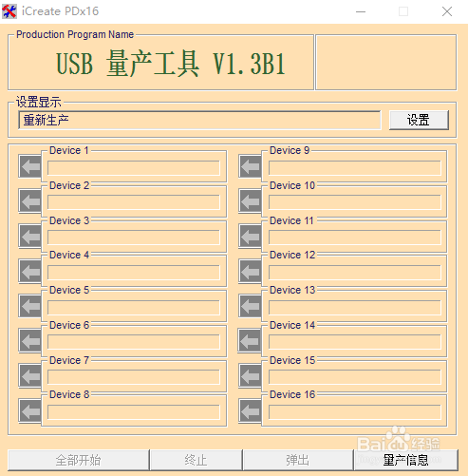
Task: Select the Device 6 status field
Action: point(134,342)
